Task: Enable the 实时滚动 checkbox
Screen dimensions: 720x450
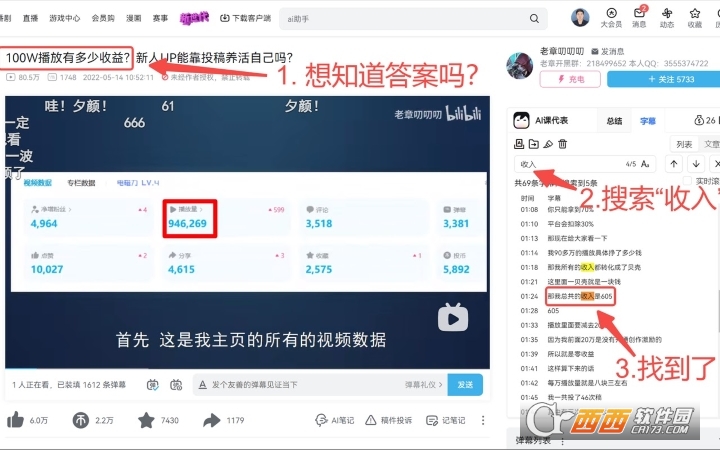Action: pyautogui.click(x=687, y=180)
